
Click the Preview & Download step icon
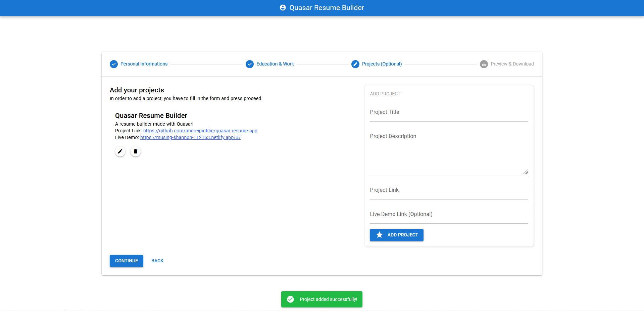(484, 64)
